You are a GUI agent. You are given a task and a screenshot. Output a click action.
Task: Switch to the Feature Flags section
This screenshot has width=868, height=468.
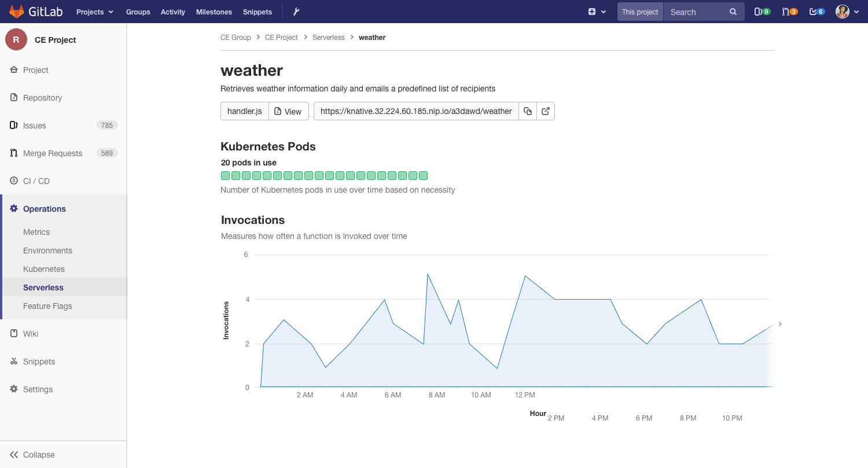[47, 306]
